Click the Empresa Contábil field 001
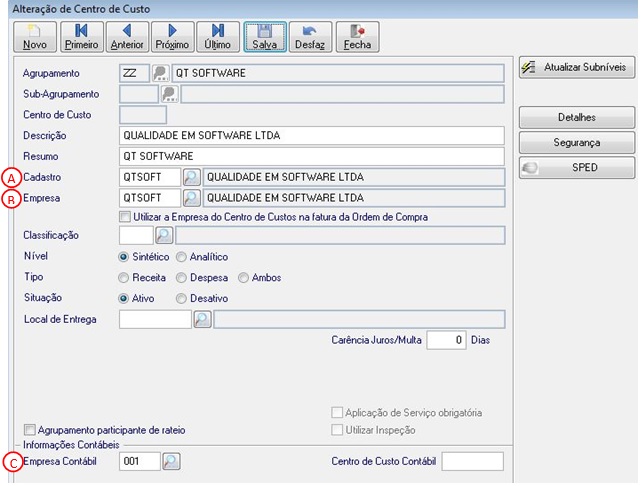 [x=139, y=461]
